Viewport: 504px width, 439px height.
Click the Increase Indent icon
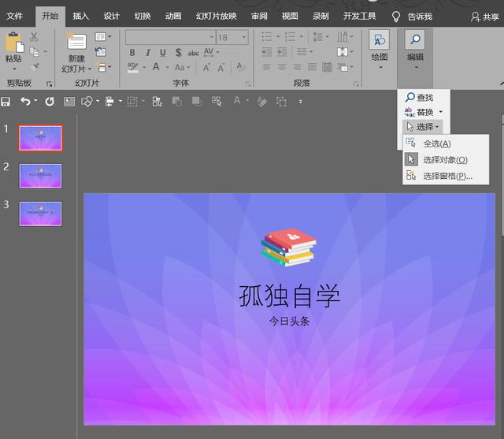tap(282, 52)
